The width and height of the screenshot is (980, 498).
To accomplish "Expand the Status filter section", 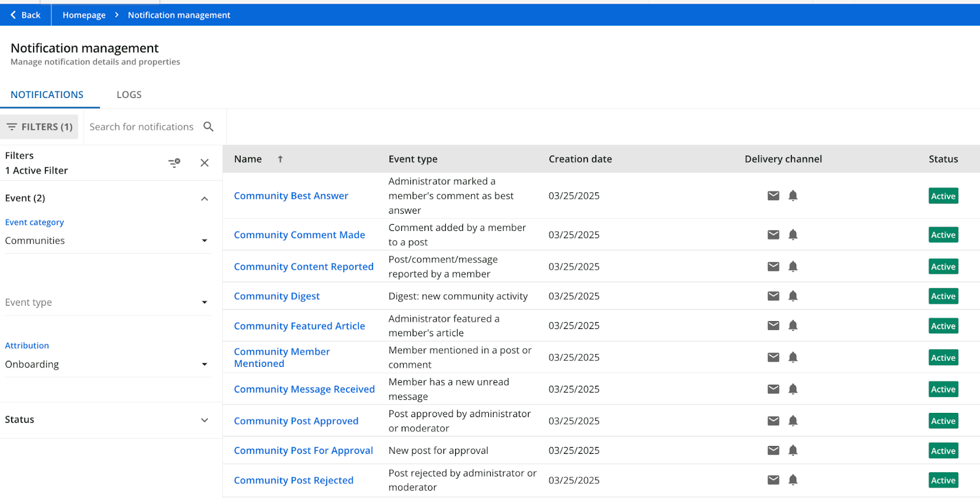I will coord(205,420).
